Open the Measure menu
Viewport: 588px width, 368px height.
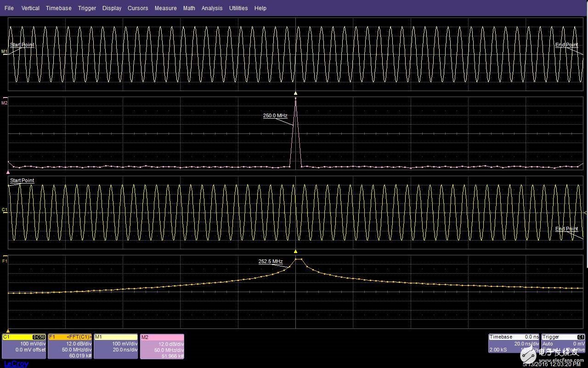pos(165,8)
